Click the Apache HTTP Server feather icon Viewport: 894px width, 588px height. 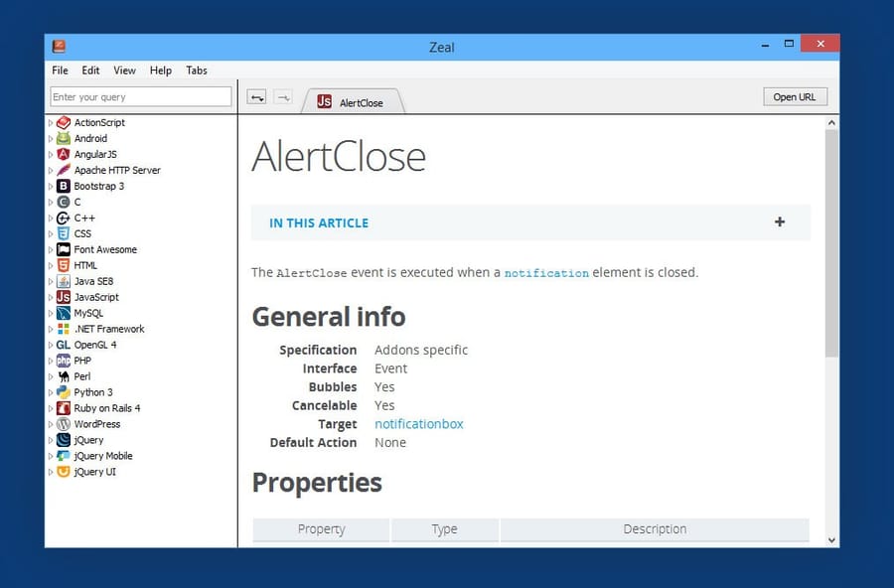[64, 170]
